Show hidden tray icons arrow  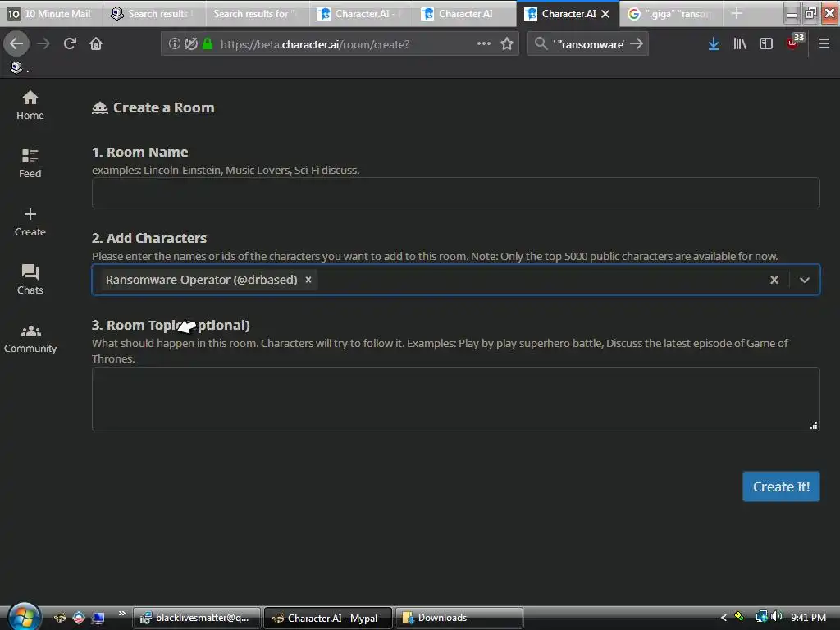point(724,617)
